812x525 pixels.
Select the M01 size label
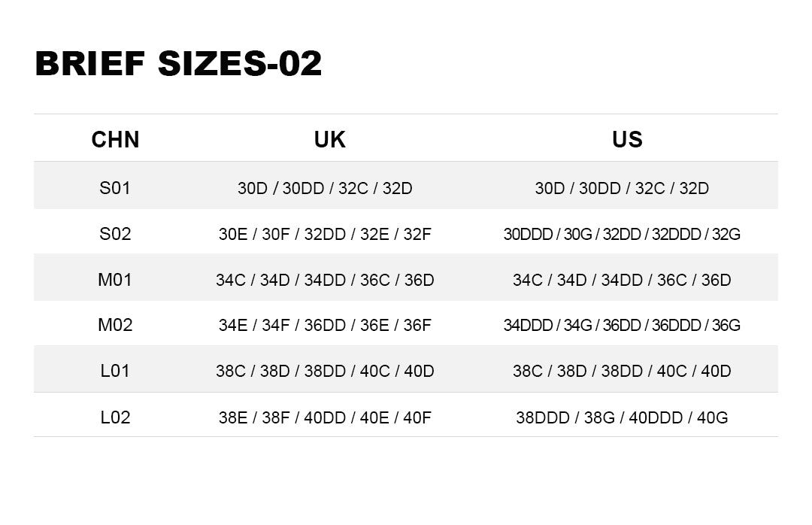(115, 280)
